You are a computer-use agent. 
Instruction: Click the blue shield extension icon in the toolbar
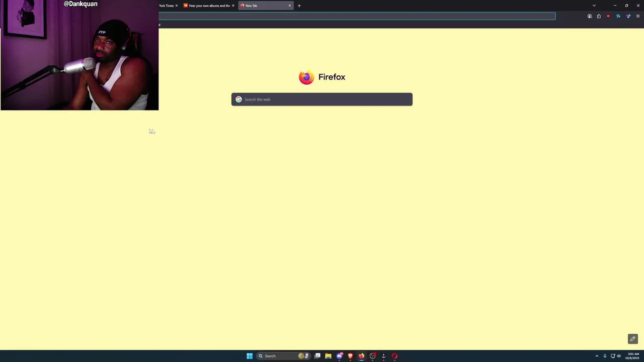click(x=628, y=16)
